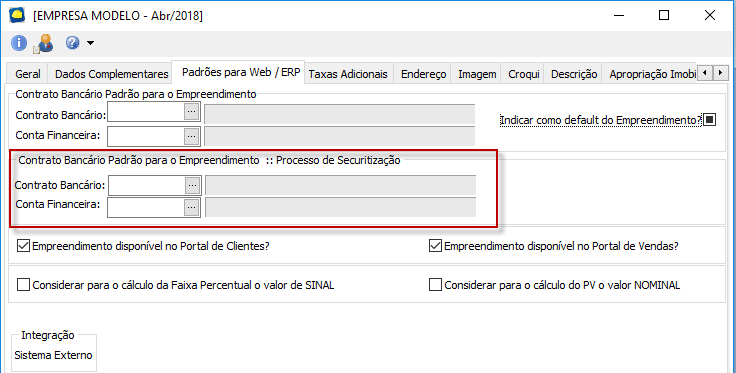Open Securitização Conta Financeira lookup button
The image size is (736, 373).
click(x=192, y=207)
